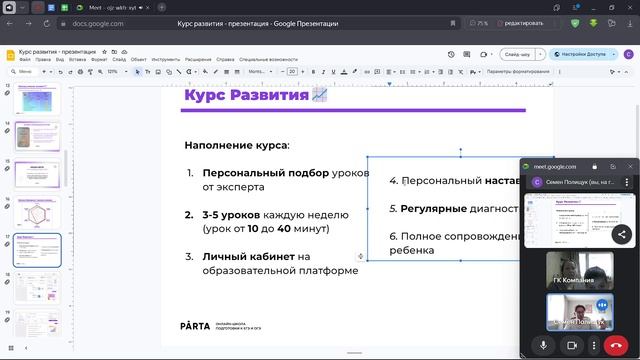The height and width of the screenshot is (360, 640).
Task: Open the text color picker
Action: point(344,72)
